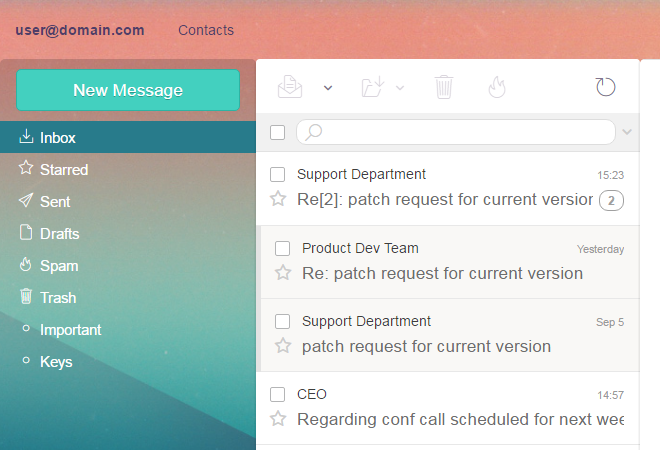Star the CEO conf call message
Viewport: 660px width, 450px height.
(x=278, y=419)
